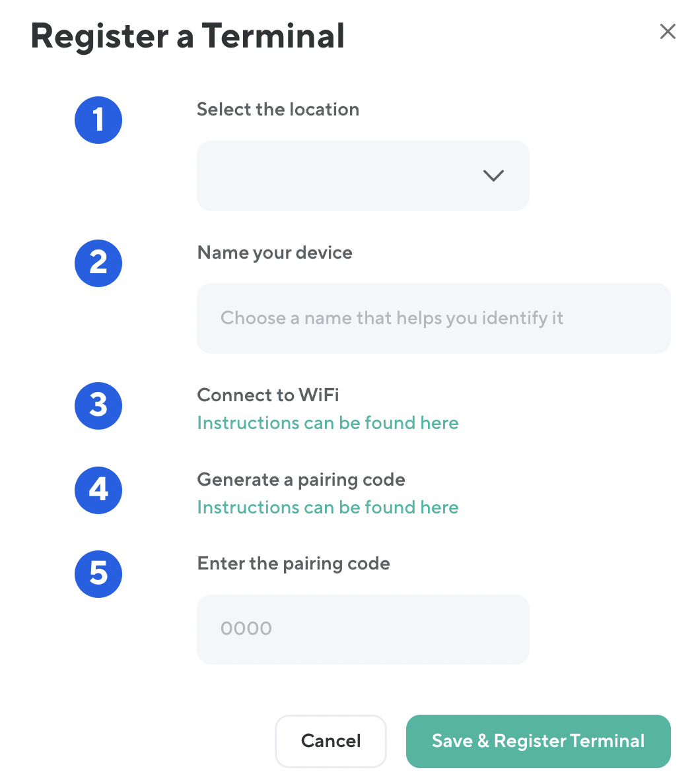Click the step 4 number badge

tap(98, 490)
